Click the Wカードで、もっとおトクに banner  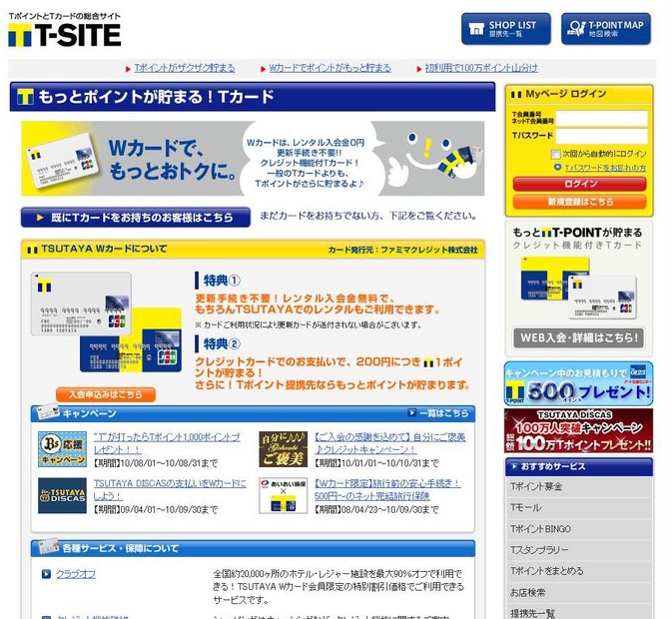tap(253, 159)
